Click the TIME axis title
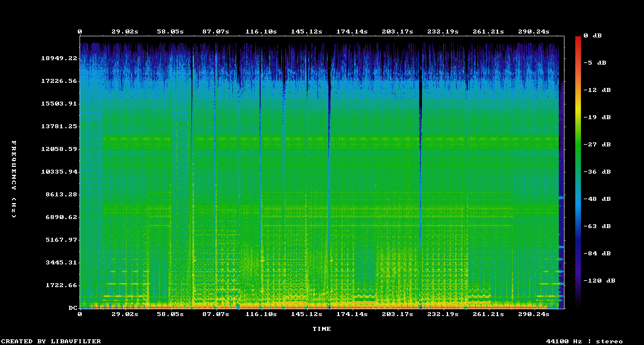The image size is (644, 345). 321,329
